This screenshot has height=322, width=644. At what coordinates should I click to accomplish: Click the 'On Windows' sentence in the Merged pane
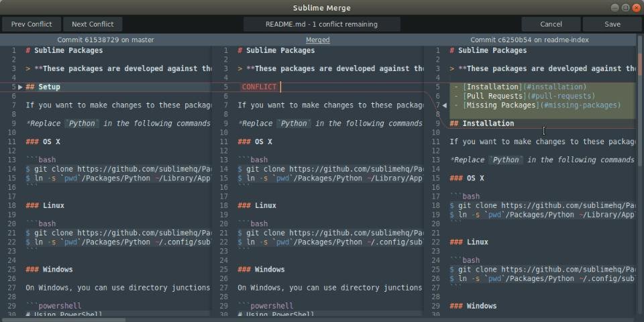point(330,288)
